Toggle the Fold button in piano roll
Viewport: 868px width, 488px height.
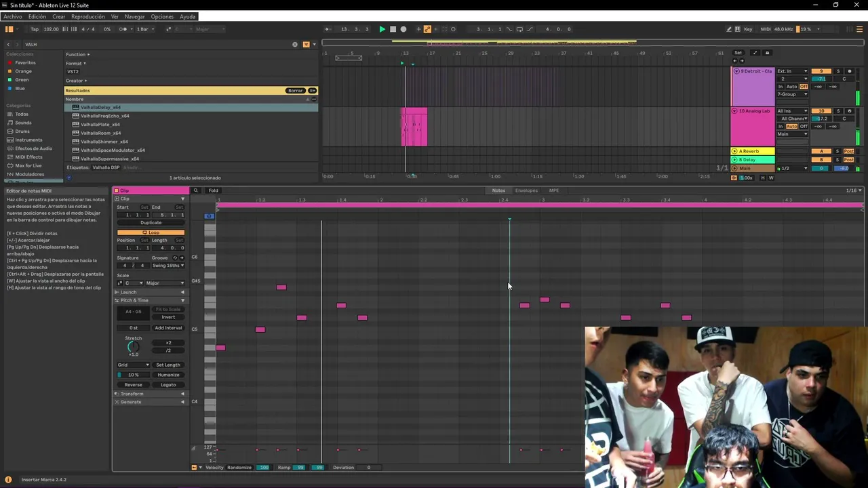click(x=214, y=190)
